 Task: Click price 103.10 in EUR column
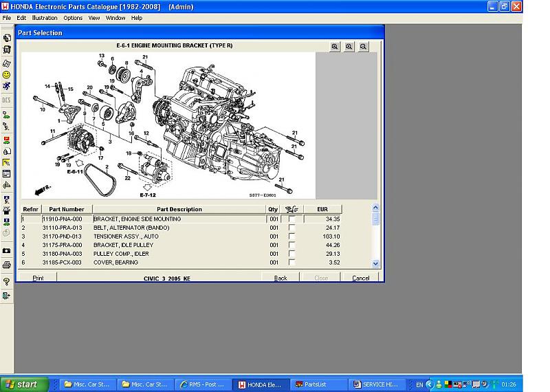point(331,236)
